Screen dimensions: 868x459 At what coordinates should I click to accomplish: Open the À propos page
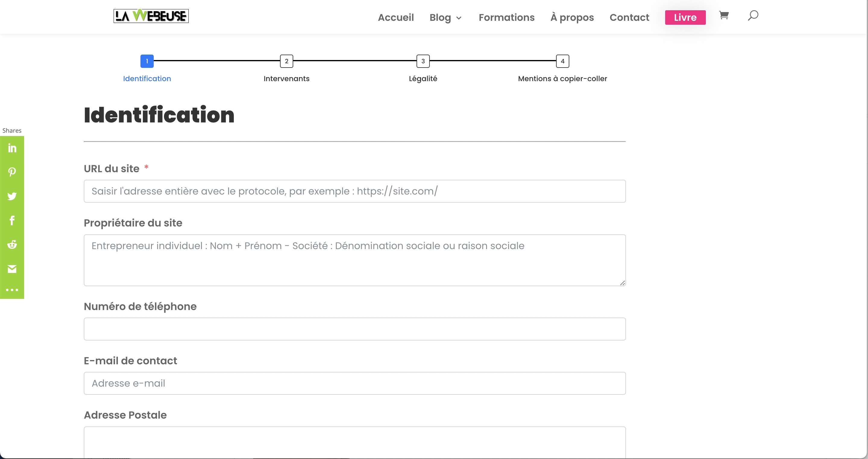tap(572, 17)
